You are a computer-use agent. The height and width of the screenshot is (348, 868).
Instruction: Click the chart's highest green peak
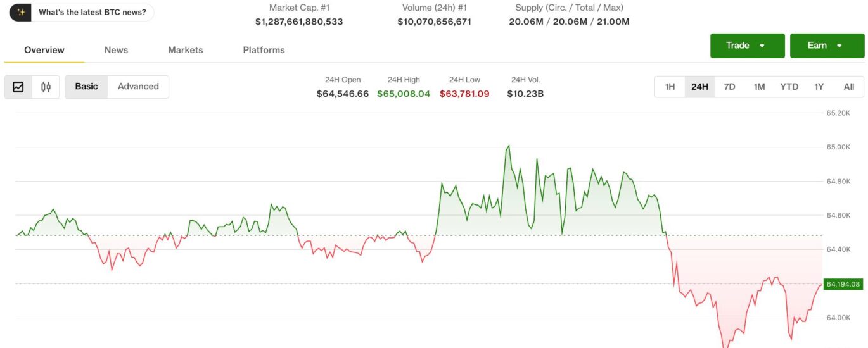pyautogui.click(x=508, y=146)
